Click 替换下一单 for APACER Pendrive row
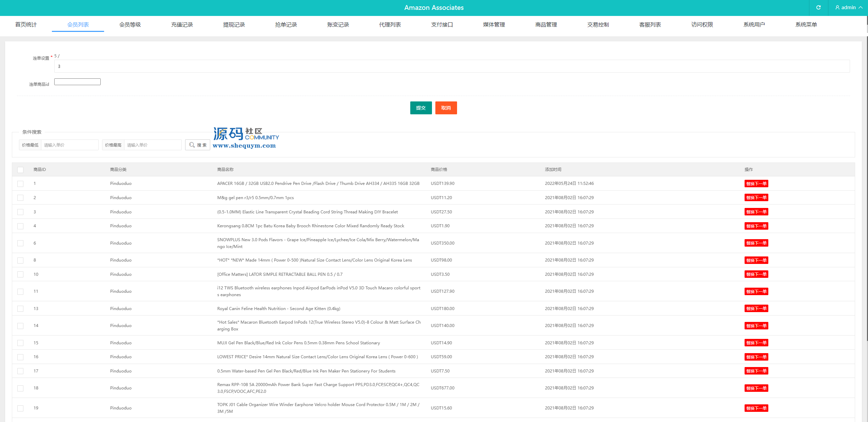This screenshot has height=422, width=868. (x=756, y=184)
